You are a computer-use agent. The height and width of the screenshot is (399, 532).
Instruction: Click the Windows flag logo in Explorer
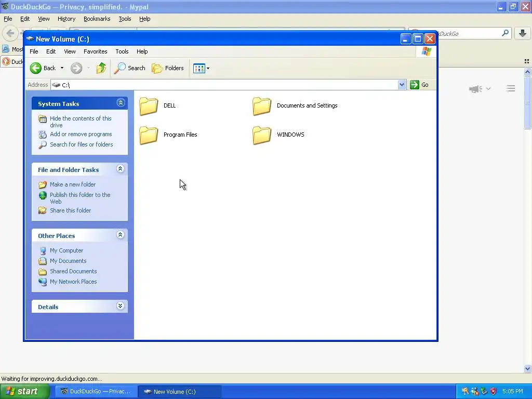426,51
